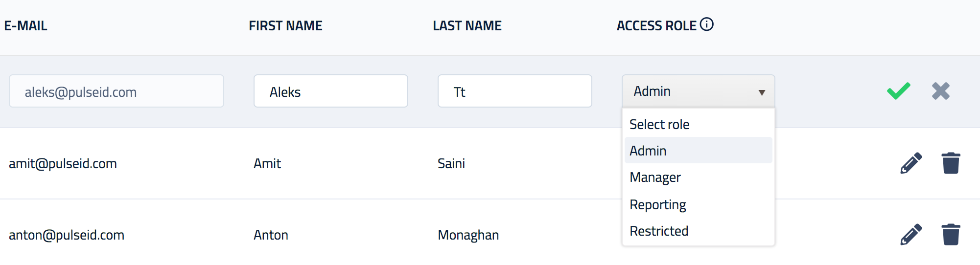Sort by the E-MAIL column header

click(x=26, y=26)
